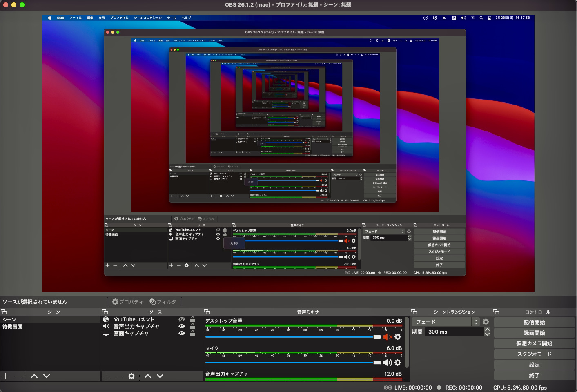Start virtual camera with 仮想カメラ開始
The width and height of the screenshot is (577, 392).
(x=534, y=343)
